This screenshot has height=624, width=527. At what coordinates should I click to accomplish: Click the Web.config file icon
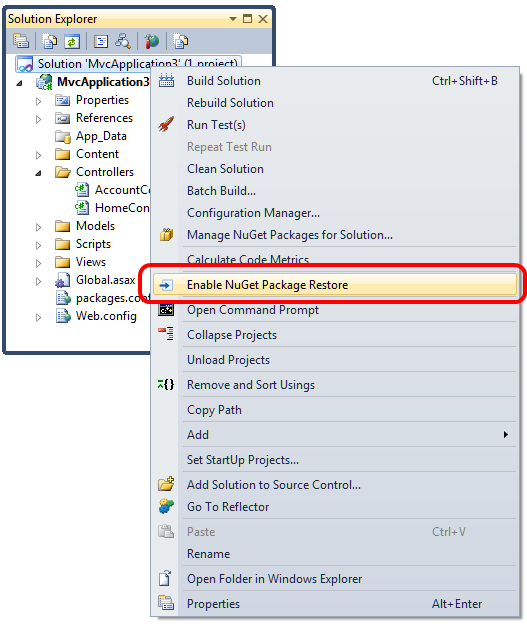(x=63, y=316)
